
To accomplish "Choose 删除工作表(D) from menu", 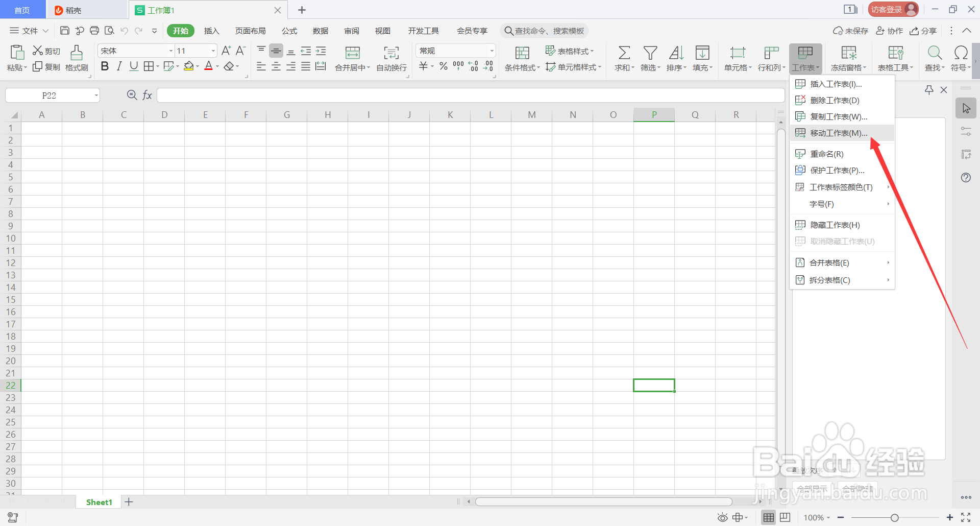I will [x=842, y=100].
